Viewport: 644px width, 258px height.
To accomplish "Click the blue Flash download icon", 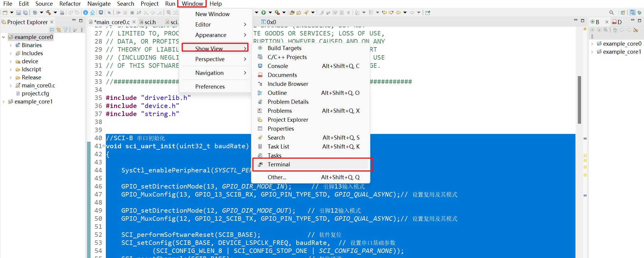I will click(86, 13).
